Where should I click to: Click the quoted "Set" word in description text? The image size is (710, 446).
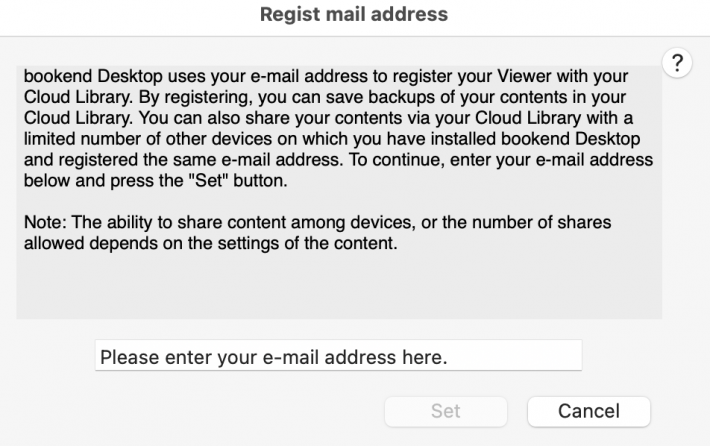(208, 181)
